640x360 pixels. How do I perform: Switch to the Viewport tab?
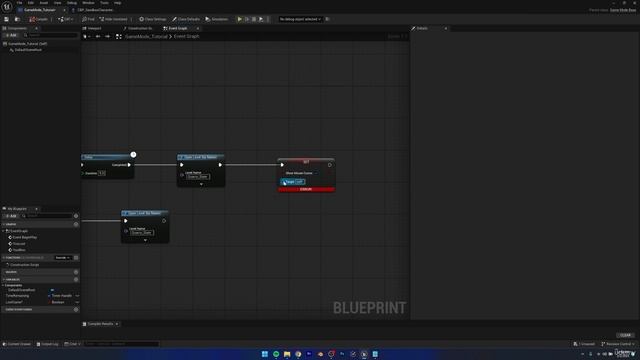(x=92, y=28)
